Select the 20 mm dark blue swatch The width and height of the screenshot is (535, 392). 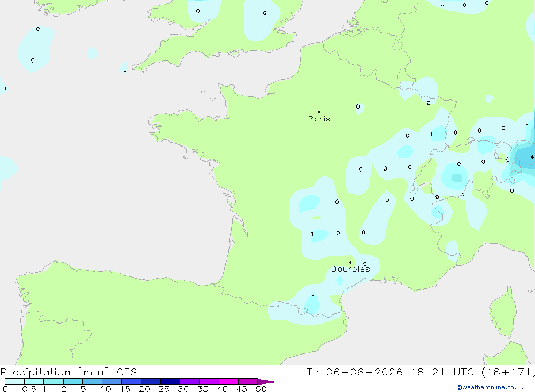click(x=150, y=381)
